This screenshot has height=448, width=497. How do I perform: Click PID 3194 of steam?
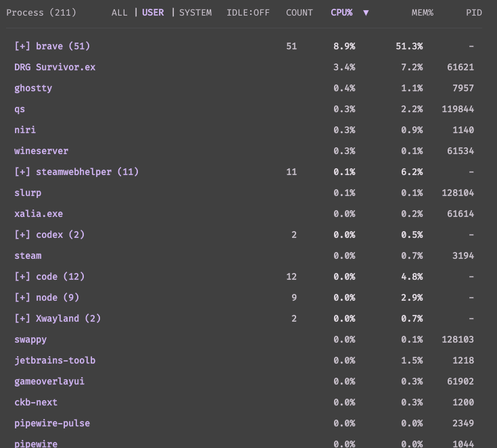click(x=463, y=255)
